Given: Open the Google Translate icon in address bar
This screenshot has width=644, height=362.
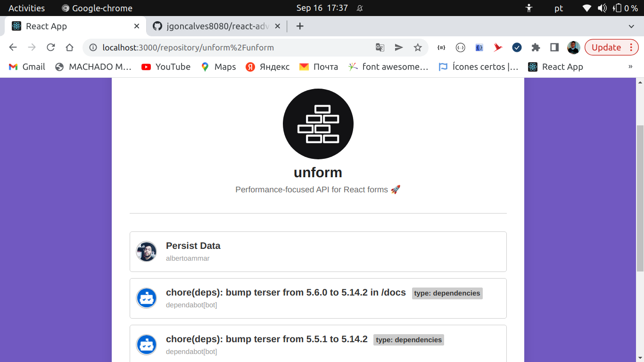Looking at the screenshot, I should [380, 48].
